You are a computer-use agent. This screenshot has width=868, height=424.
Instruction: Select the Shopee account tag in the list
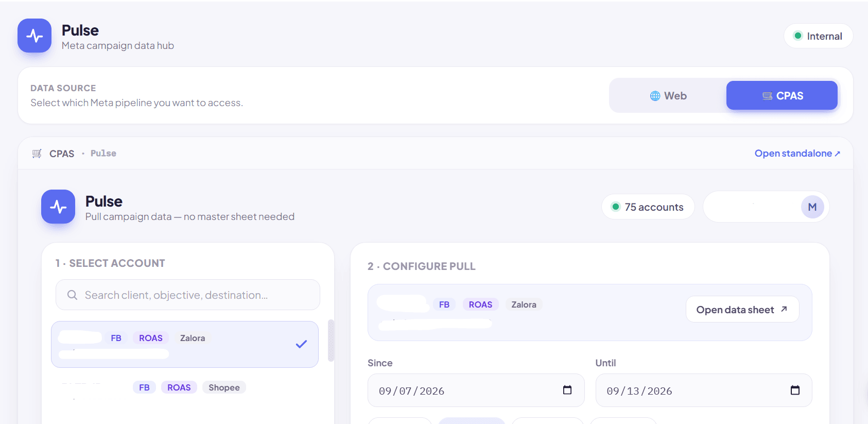click(224, 387)
